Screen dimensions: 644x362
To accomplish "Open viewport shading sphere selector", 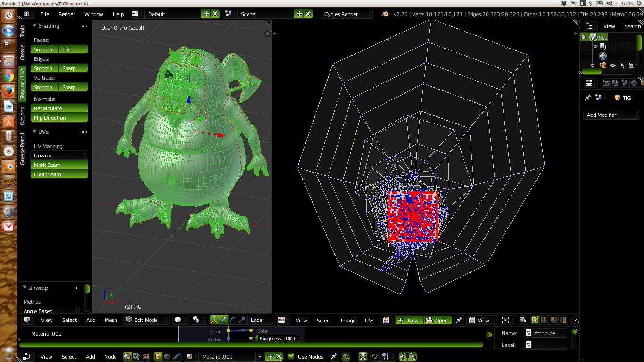I will click(179, 320).
